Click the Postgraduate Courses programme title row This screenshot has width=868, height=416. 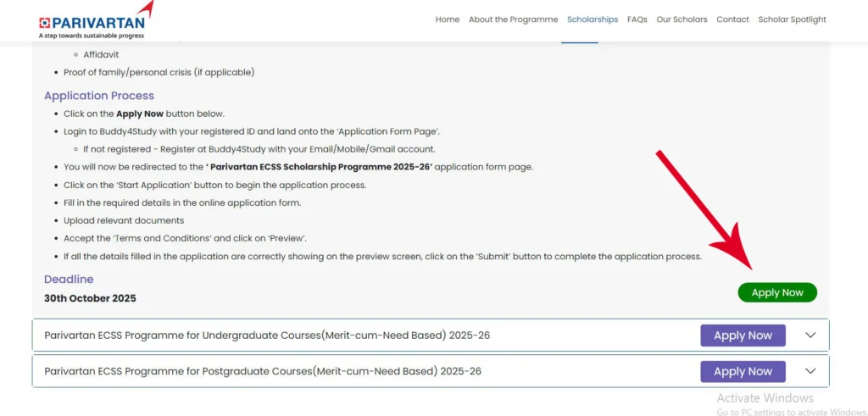[x=263, y=371]
